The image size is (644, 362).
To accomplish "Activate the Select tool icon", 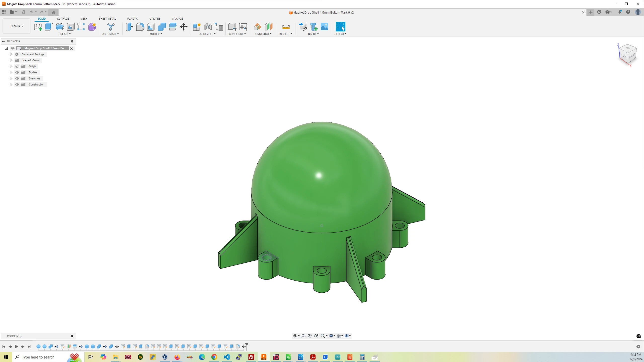I will click(x=340, y=26).
